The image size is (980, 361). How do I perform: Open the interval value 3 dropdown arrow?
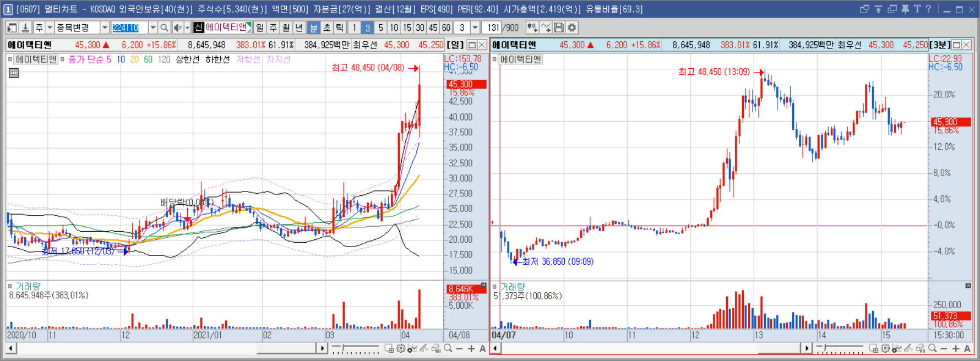pos(475,28)
